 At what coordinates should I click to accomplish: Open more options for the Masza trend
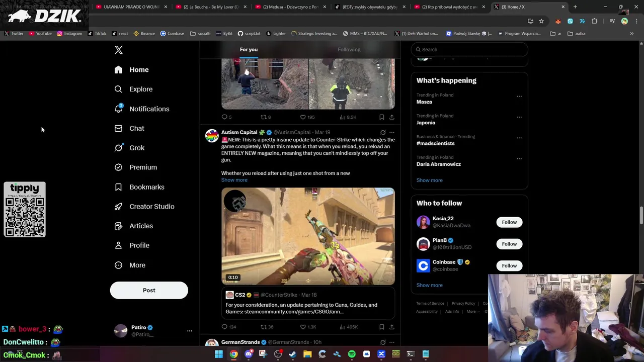(519, 96)
